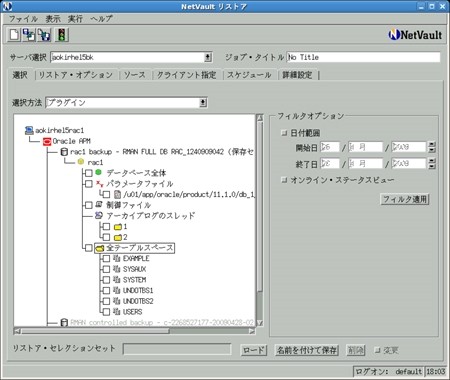Switch to 詳細設定 tab
Image resolution: width=450 pixels, height=380 pixels.
[297, 75]
